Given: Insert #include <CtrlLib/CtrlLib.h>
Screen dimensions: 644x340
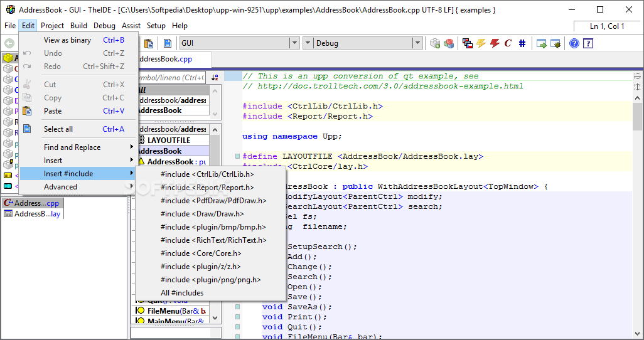Looking at the screenshot, I should coord(211,174).
